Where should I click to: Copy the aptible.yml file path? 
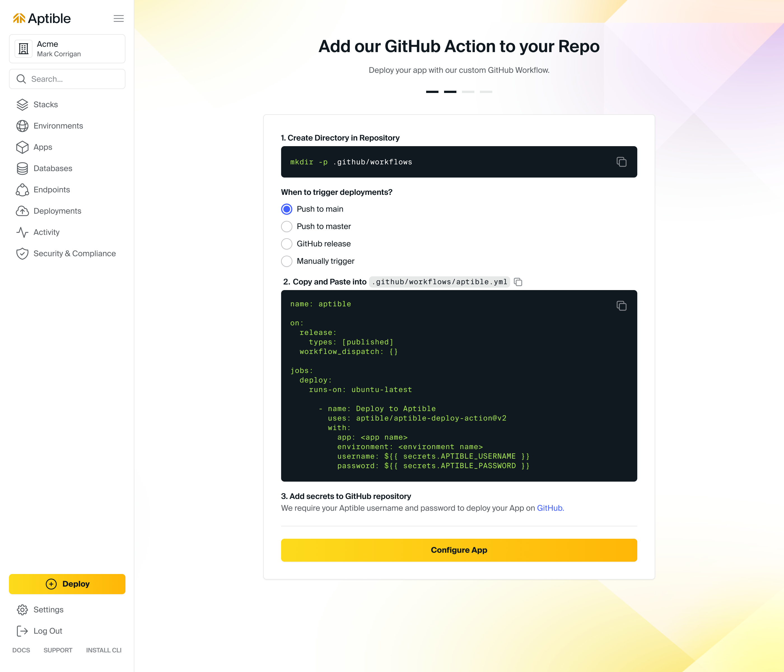(518, 282)
